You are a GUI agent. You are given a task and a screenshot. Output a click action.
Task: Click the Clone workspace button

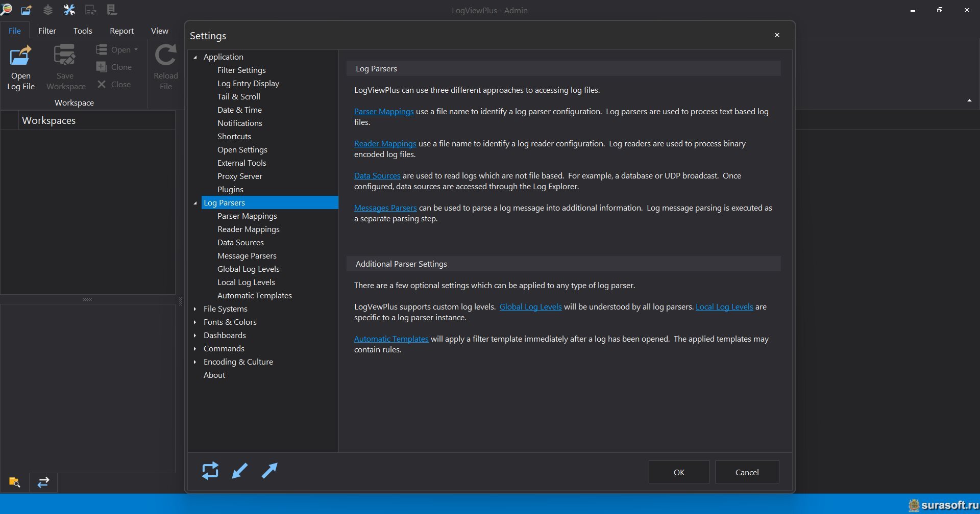click(114, 67)
